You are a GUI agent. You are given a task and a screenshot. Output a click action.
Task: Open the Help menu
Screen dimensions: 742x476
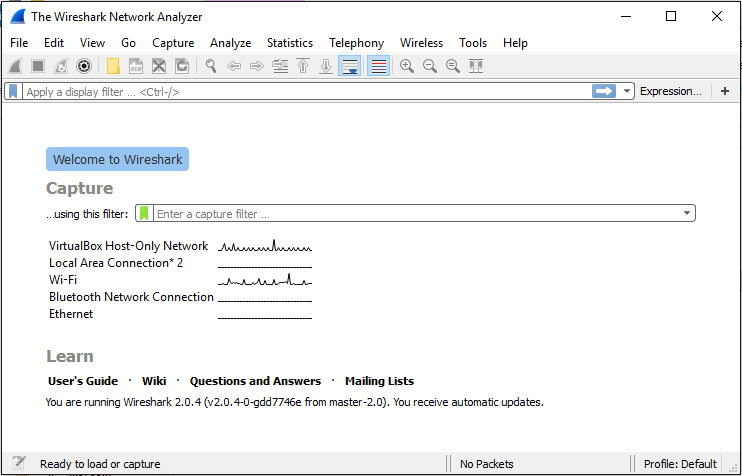[x=515, y=43]
